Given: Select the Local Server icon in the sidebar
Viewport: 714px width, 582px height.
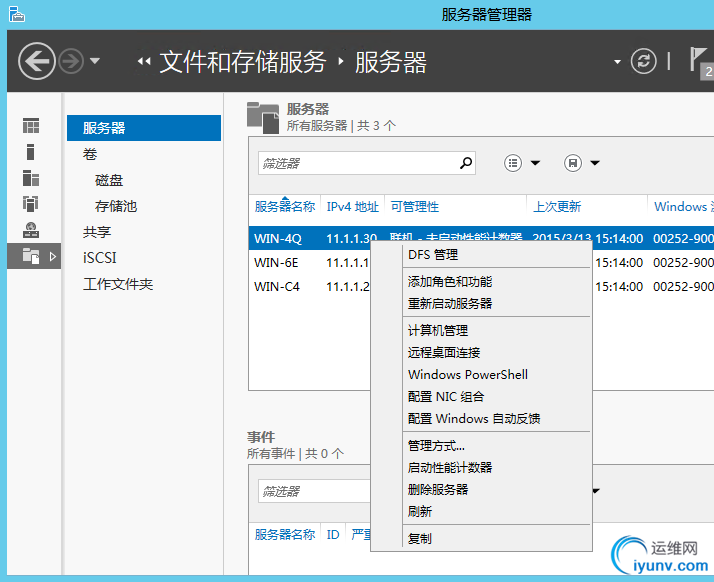Looking at the screenshot, I should [x=31, y=152].
